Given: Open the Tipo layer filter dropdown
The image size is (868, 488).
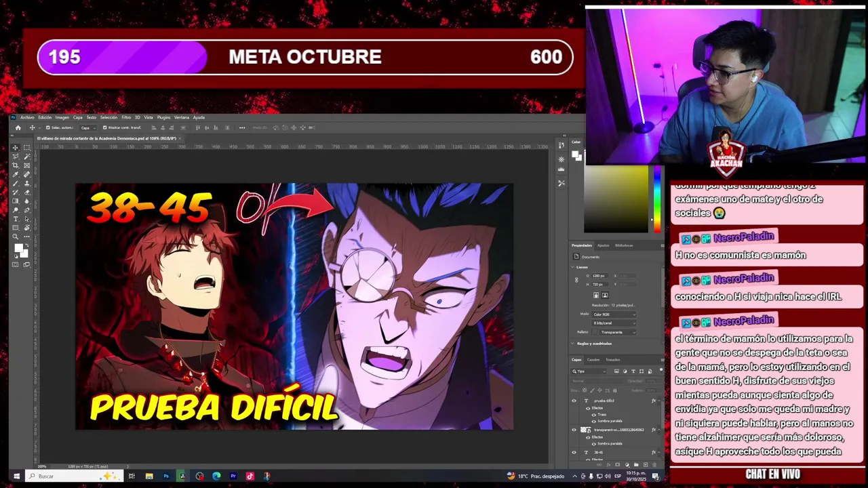Looking at the screenshot, I should point(589,371).
